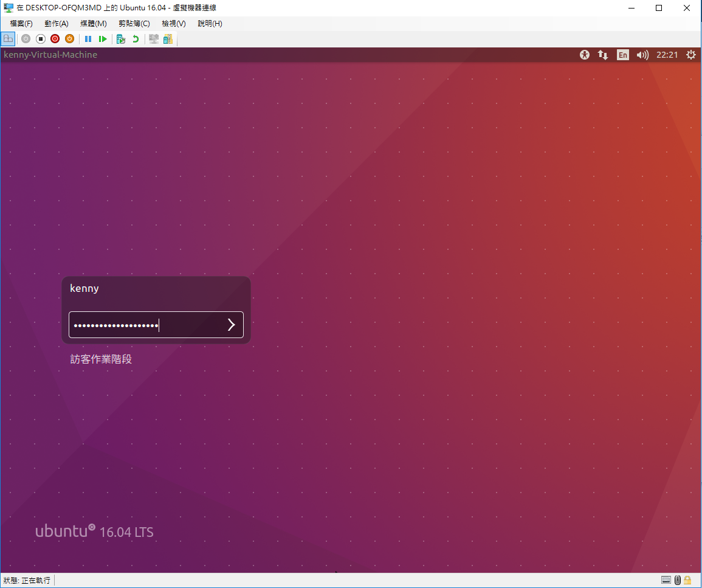Stop the virtual machine with square icon
The image size is (702, 588).
coord(40,38)
